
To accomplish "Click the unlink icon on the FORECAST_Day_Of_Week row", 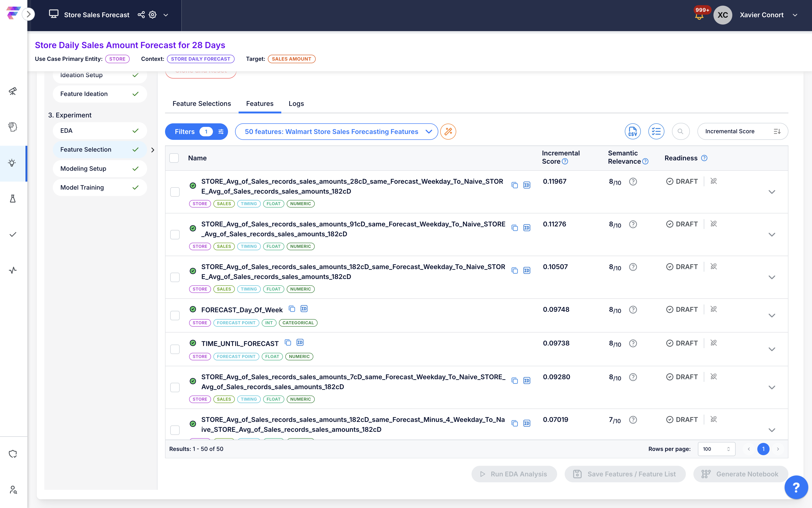I will tap(714, 309).
